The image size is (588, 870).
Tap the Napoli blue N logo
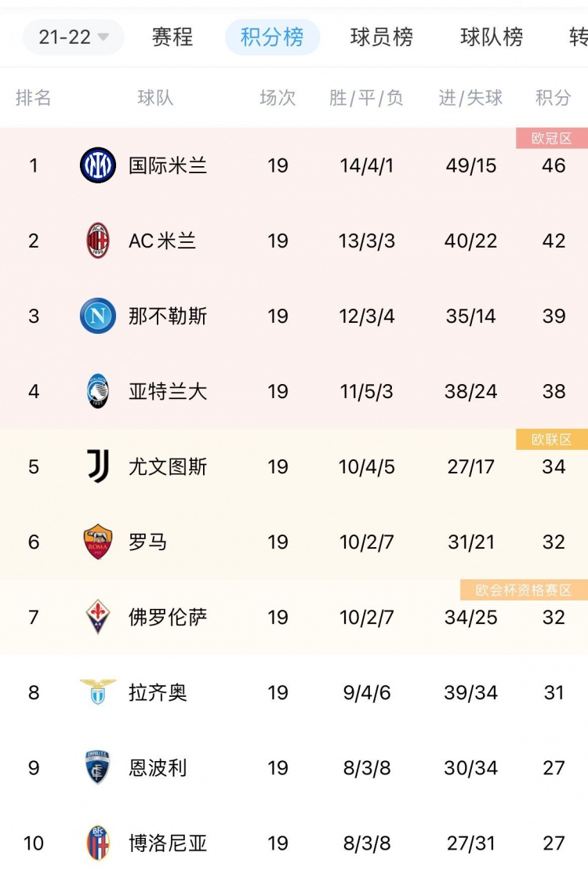[x=98, y=316]
